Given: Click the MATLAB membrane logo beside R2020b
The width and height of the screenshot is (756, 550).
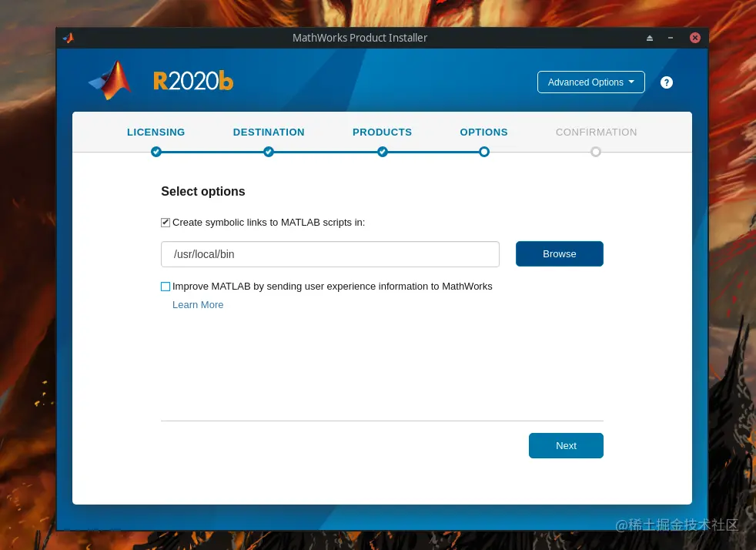Looking at the screenshot, I should [110, 80].
